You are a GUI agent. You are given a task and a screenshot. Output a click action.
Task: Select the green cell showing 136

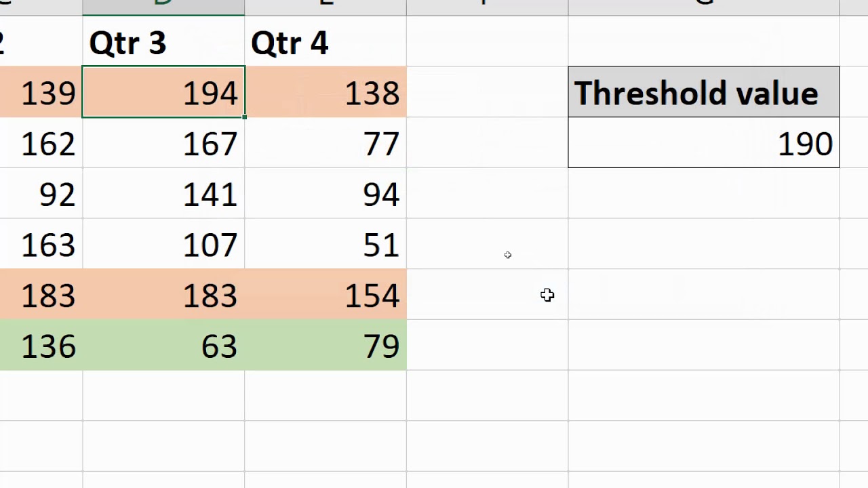pos(41,345)
